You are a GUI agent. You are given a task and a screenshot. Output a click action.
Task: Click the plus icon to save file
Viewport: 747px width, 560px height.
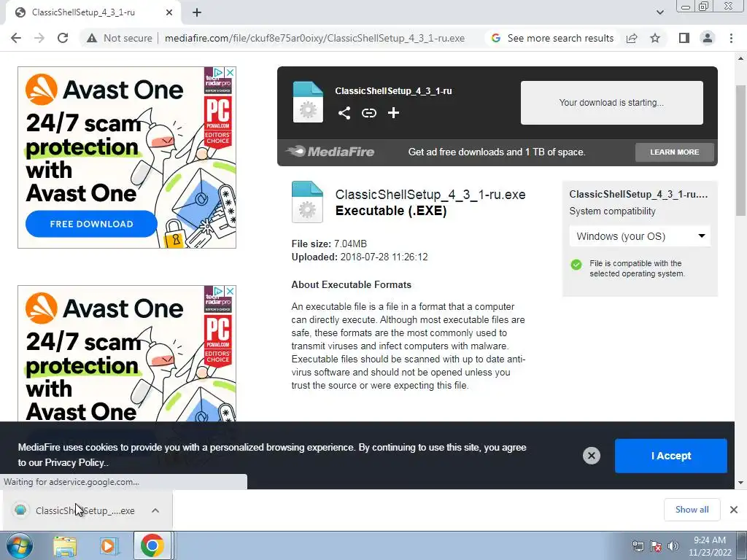[393, 113]
